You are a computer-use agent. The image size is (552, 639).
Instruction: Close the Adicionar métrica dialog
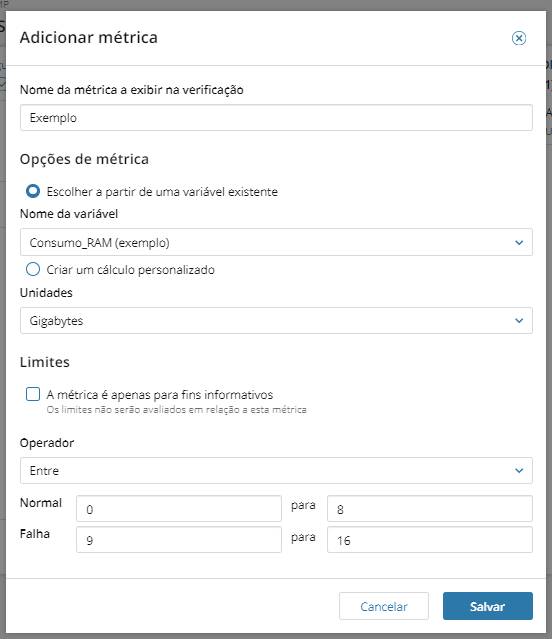[519, 38]
